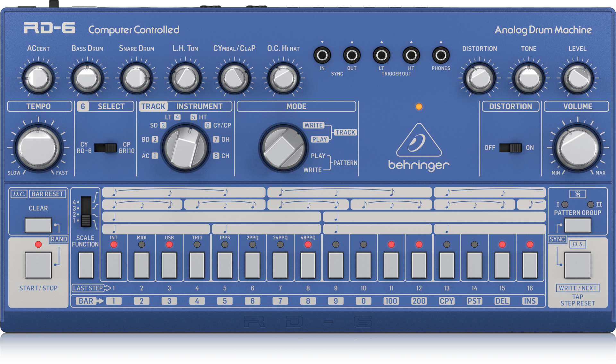Click step button 13 above CPY
The height and width of the screenshot is (364, 616).
tap(447, 265)
